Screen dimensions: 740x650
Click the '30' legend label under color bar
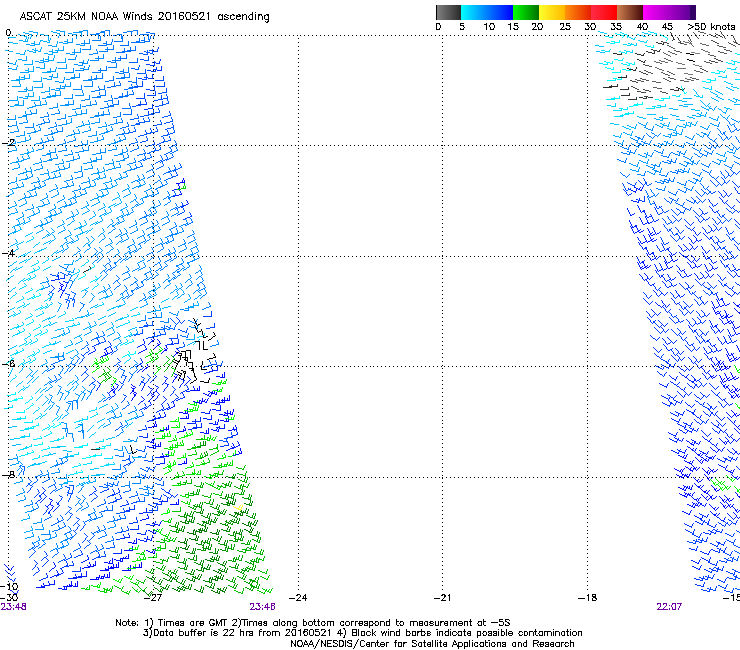click(590, 26)
